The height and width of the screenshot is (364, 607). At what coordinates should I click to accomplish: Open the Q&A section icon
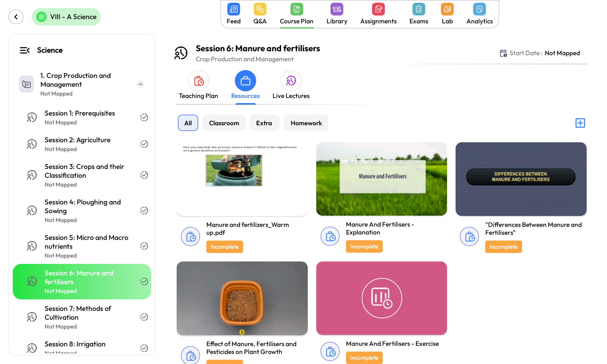point(260,9)
